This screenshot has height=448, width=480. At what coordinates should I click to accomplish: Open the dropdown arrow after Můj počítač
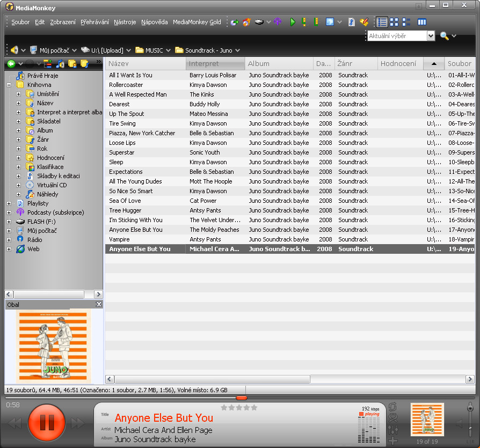click(x=74, y=50)
